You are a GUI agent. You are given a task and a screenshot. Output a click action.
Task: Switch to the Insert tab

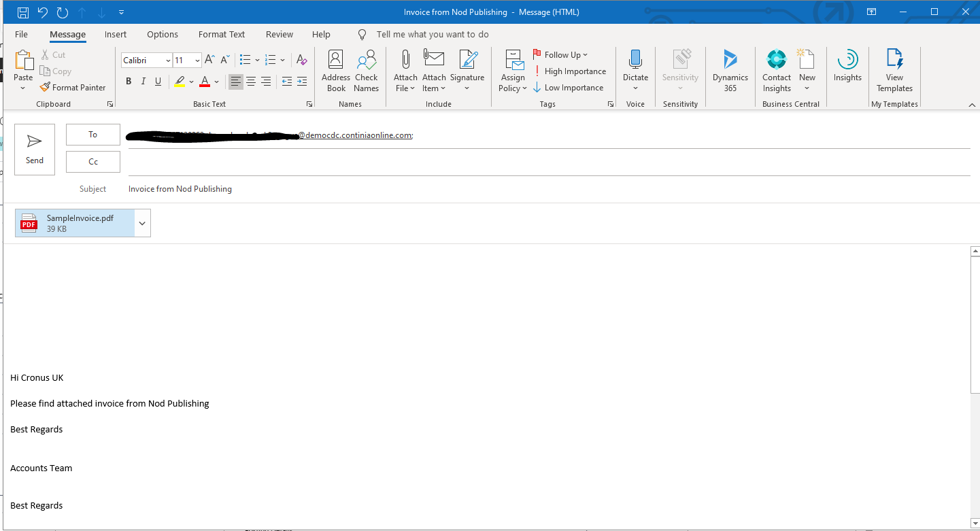tap(116, 35)
